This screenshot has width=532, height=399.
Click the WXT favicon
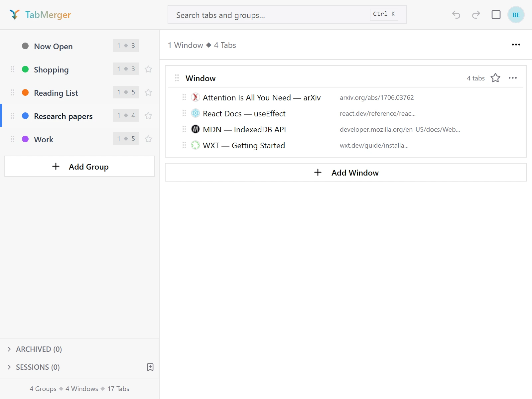pyautogui.click(x=196, y=145)
